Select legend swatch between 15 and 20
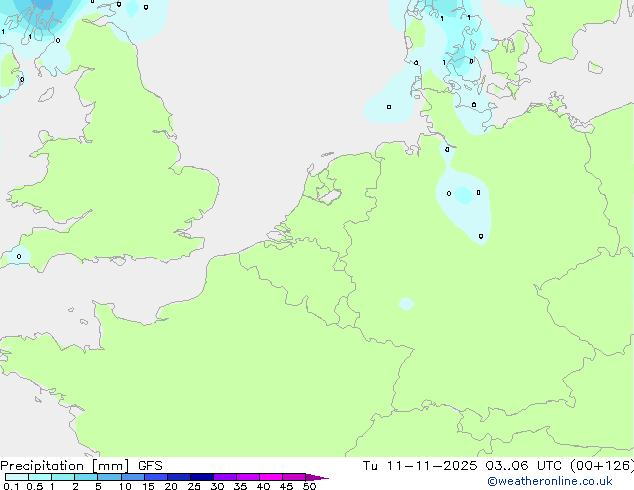Screen dimensions: 634x490 point(156,477)
